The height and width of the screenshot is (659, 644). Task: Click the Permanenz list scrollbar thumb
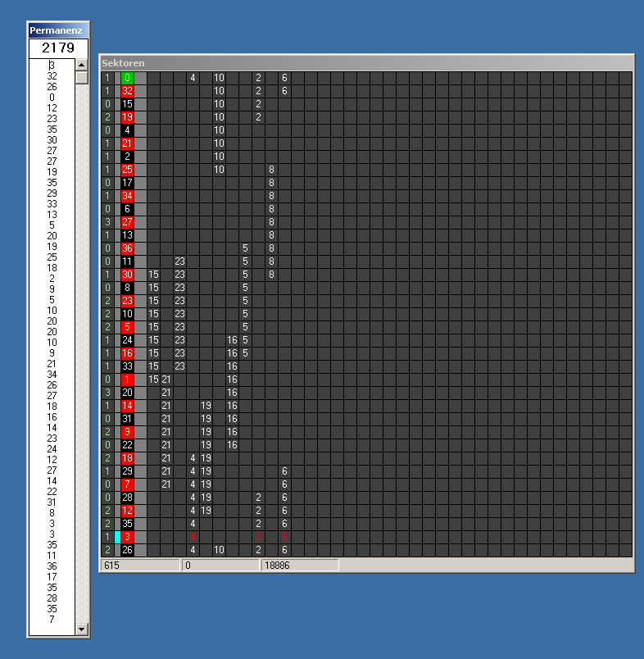(x=81, y=77)
